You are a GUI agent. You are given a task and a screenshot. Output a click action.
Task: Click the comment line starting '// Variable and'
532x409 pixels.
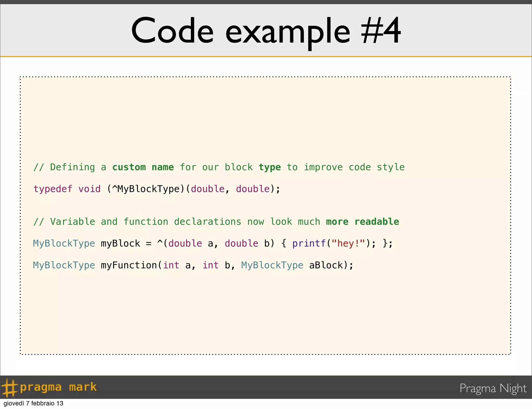click(x=216, y=222)
